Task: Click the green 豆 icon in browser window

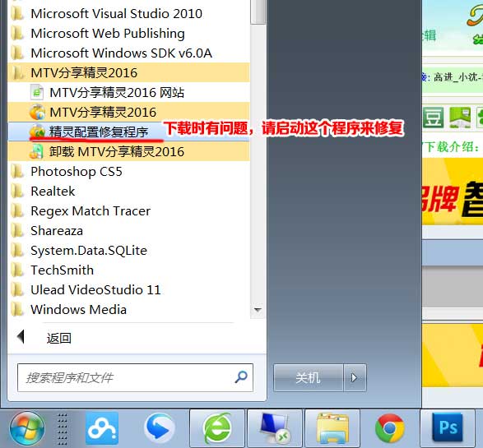Action: click(433, 118)
